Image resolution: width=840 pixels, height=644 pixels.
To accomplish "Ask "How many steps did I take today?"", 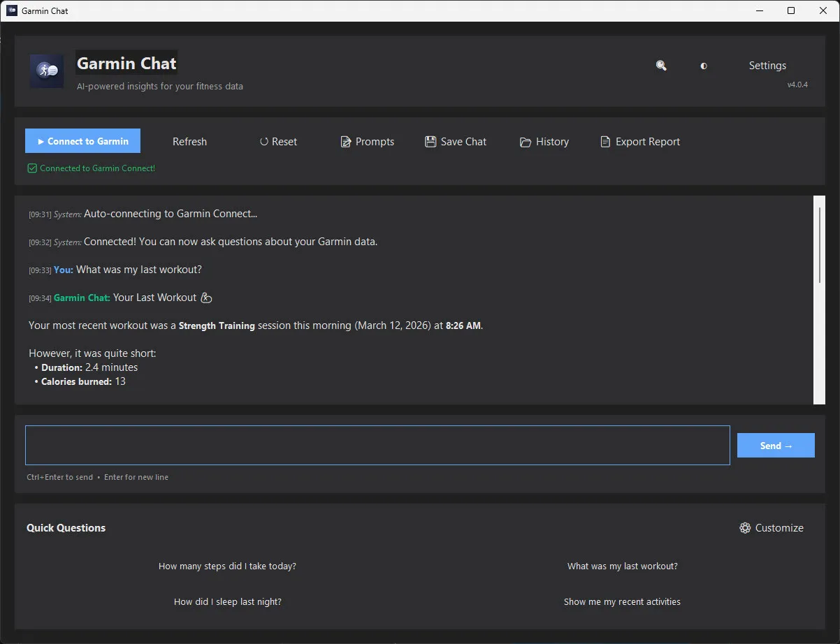I will (x=227, y=566).
